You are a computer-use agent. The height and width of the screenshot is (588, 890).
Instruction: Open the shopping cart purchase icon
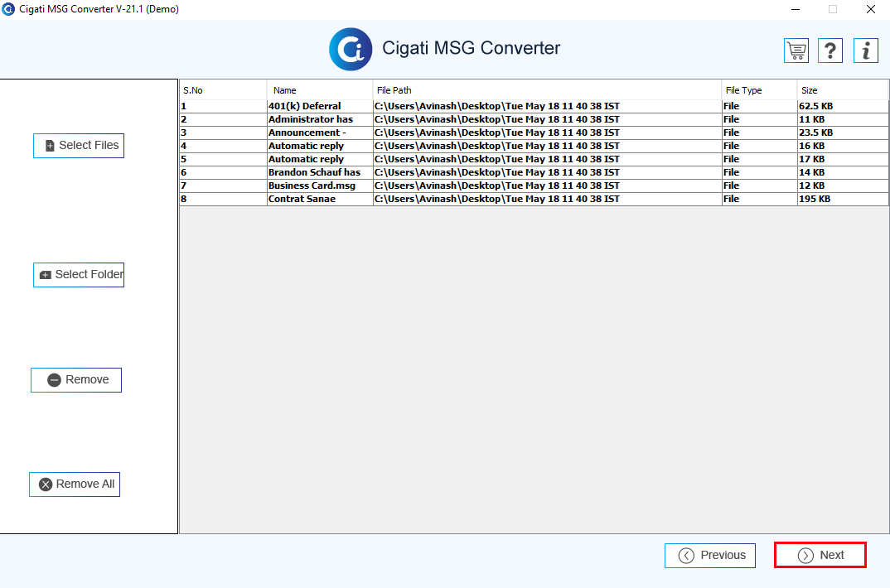pos(796,51)
